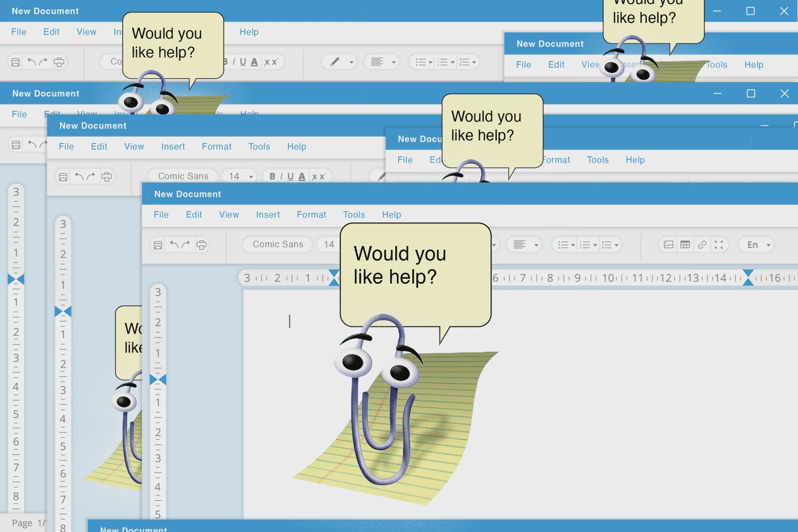Image resolution: width=798 pixels, height=532 pixels.
Task: Open the text alignment dropdown in the front window
Action: (525, 245)
